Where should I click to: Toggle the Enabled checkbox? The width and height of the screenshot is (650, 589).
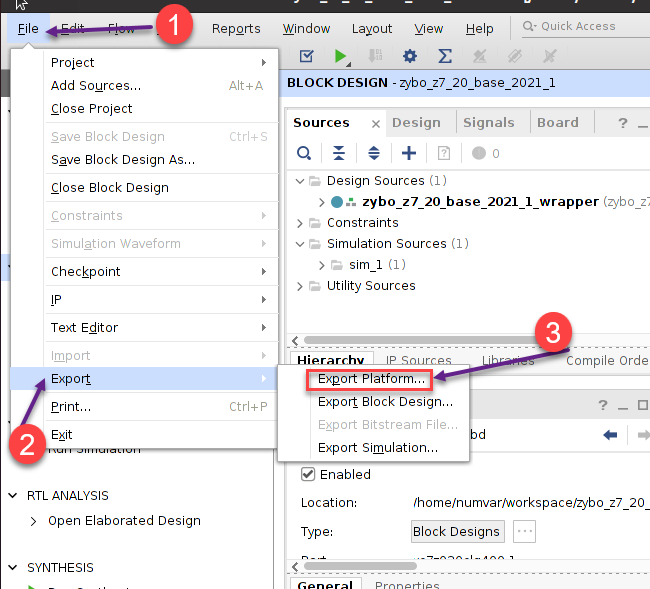pos(309,474)
